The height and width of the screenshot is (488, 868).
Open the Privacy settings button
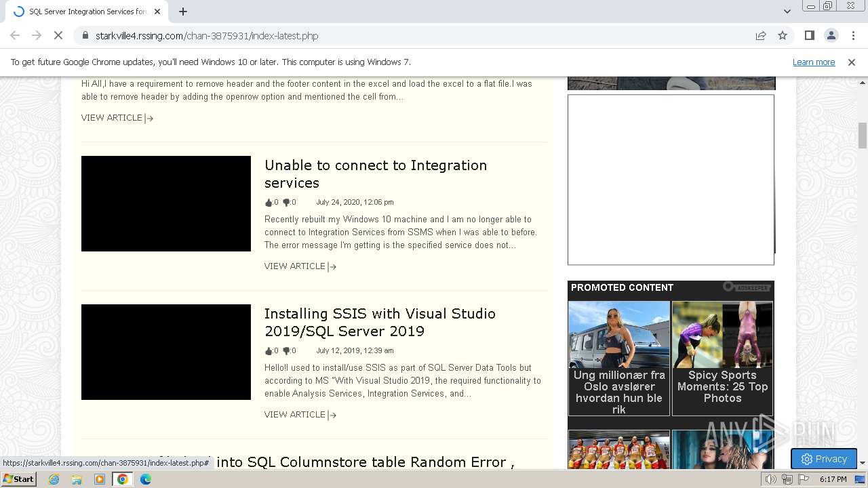pos(823,459)
